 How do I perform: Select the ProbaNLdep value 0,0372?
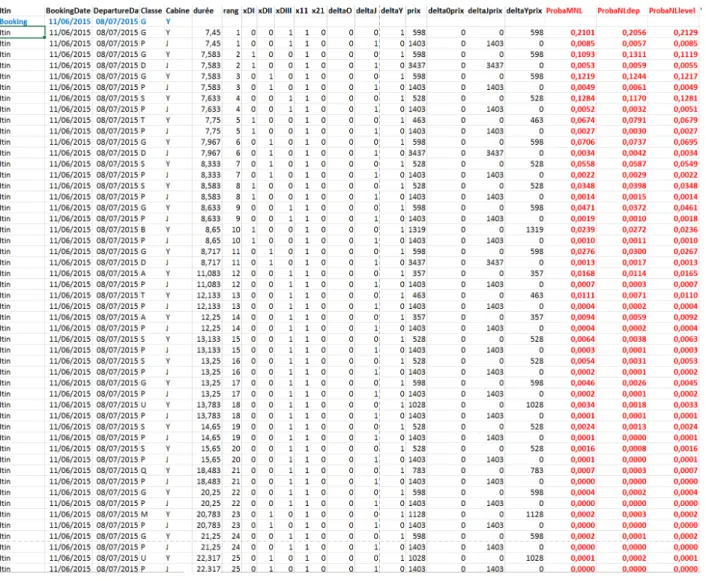[634, 208]
